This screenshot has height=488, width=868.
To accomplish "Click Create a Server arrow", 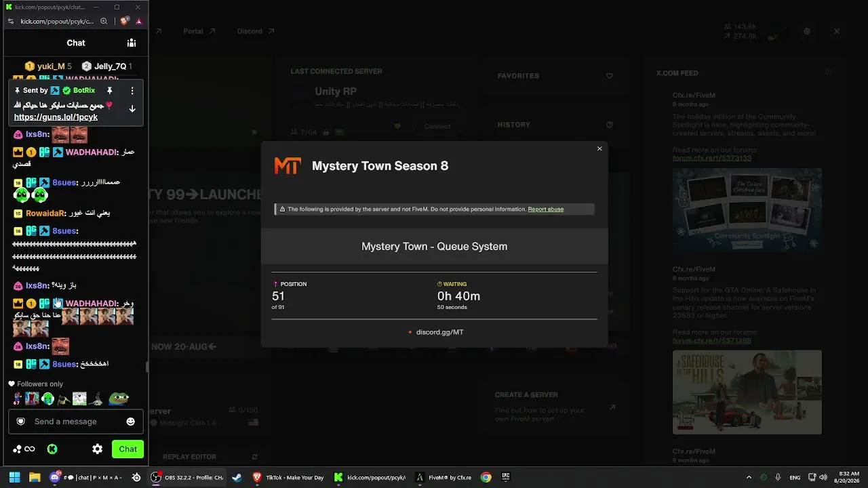I will (x=612, y=407).
